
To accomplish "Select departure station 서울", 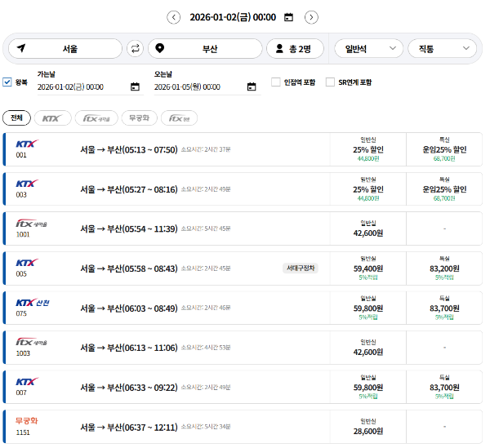I will click(x=65, y=49).
